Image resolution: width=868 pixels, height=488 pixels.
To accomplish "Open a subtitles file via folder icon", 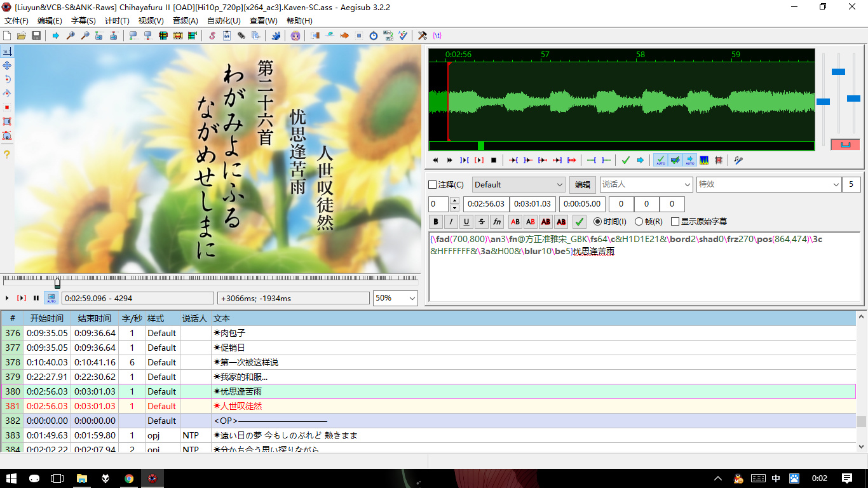I will pos(22,36).
